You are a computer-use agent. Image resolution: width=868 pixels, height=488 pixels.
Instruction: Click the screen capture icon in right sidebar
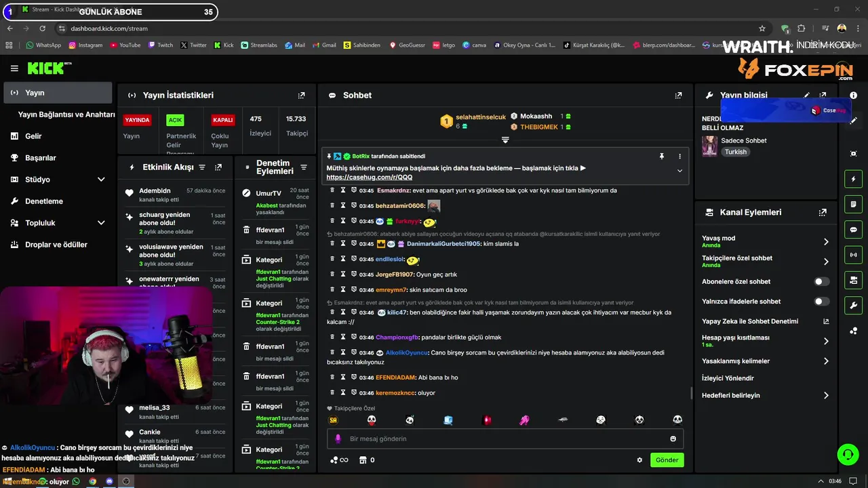(x=854, y=154)
